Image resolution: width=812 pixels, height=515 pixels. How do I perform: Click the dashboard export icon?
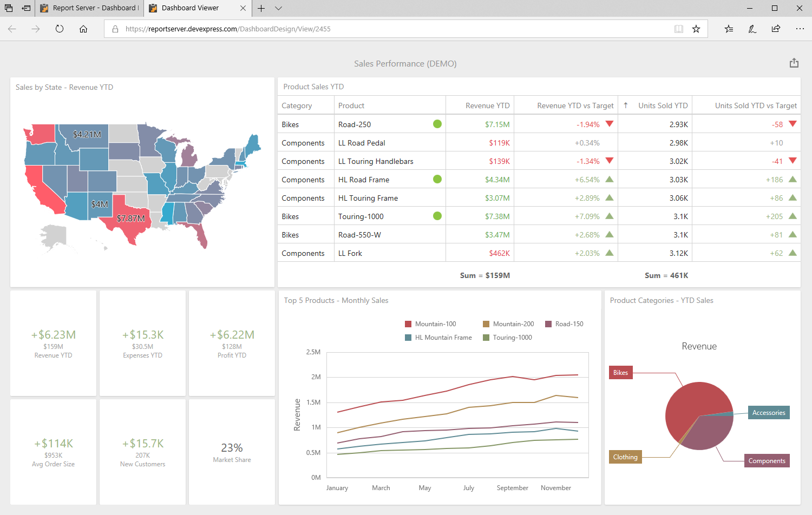(794, 63)
